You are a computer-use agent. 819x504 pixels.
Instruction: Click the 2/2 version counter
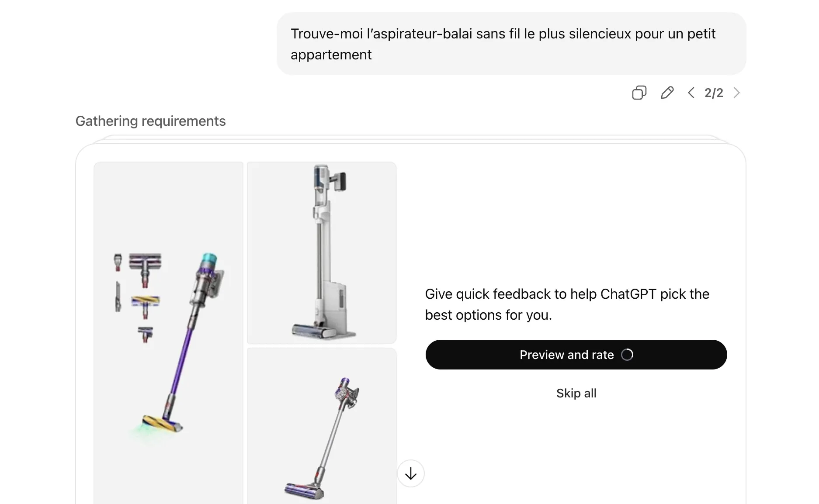coord(714,93)
